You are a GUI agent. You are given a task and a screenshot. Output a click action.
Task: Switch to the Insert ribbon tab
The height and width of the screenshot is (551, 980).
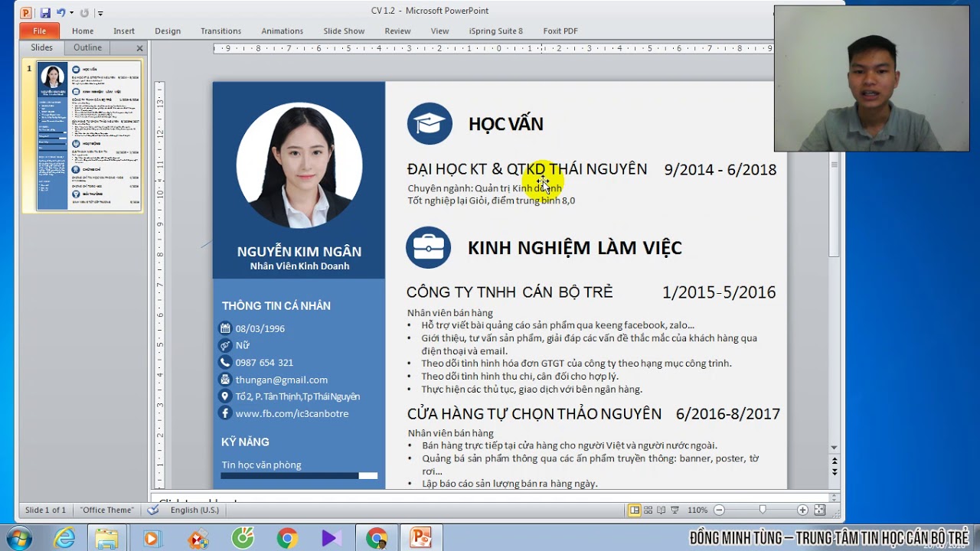124,31
